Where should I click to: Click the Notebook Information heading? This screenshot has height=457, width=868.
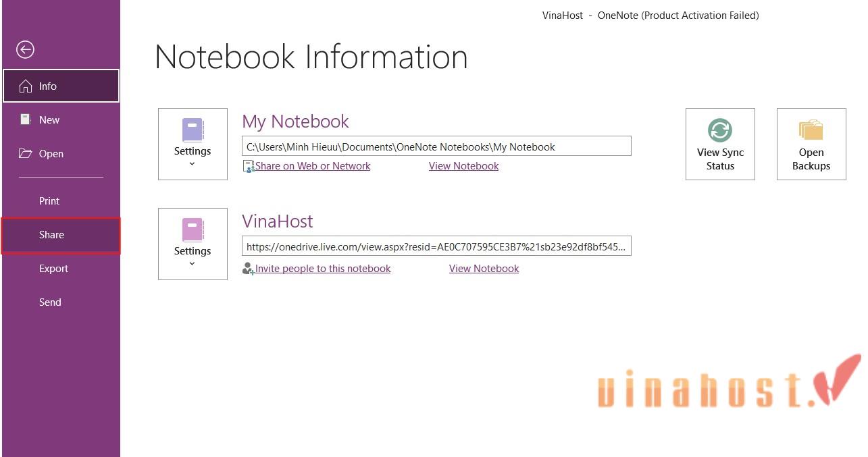pos(311,57)
